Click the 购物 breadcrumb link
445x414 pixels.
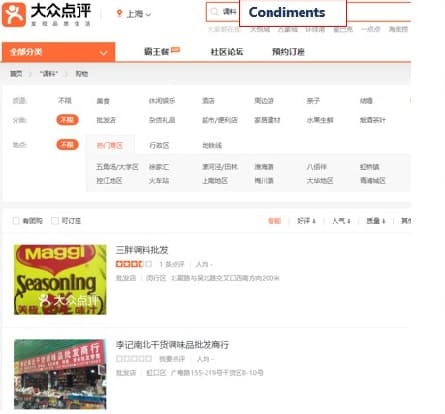click(82, 74)
